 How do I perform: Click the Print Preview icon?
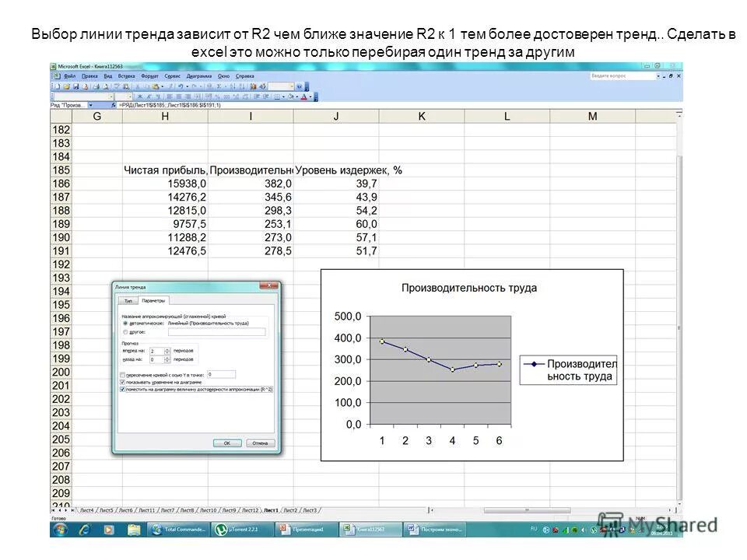(106, 86)
